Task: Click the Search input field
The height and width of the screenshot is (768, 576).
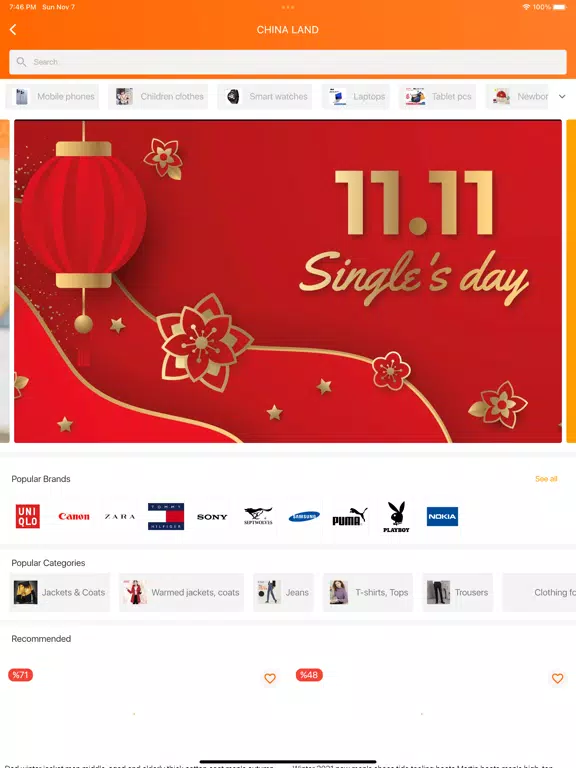Action: pyautogui.click(x=288, y=62)
